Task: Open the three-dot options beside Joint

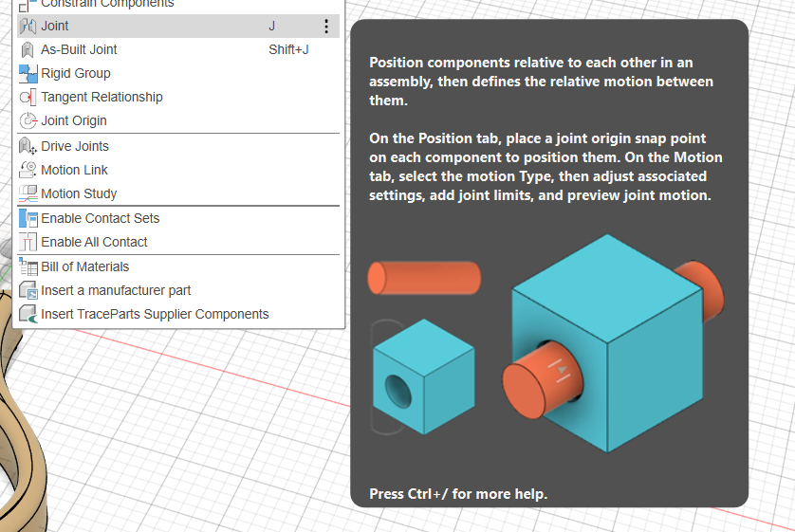Action: [326, 27]
